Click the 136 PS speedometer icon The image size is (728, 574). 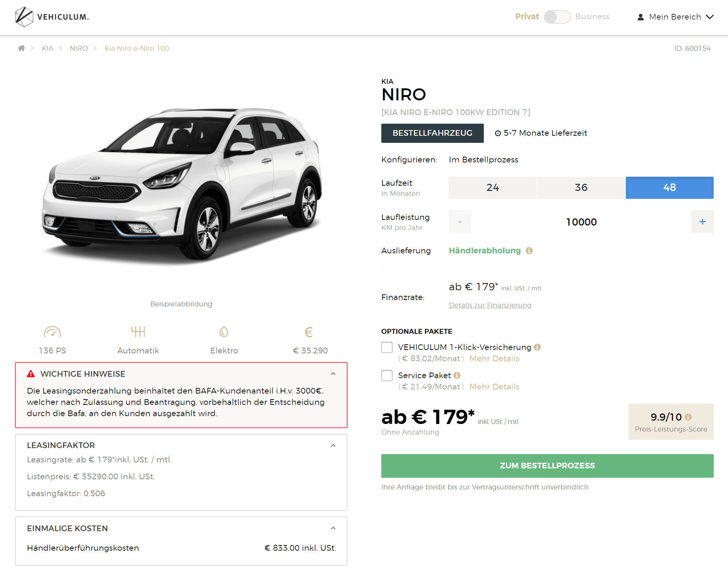pyautogui.click(x=52, y=332)
